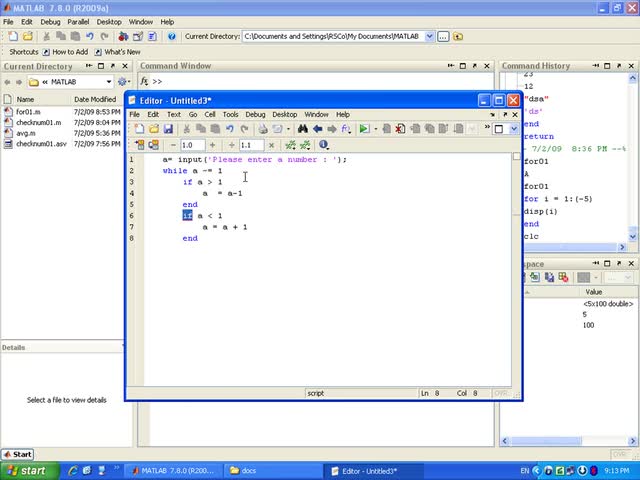Screen dimensions: 640x480
Task: Go back using blue left arrow in Editor
Action: (x=318, y=129)
